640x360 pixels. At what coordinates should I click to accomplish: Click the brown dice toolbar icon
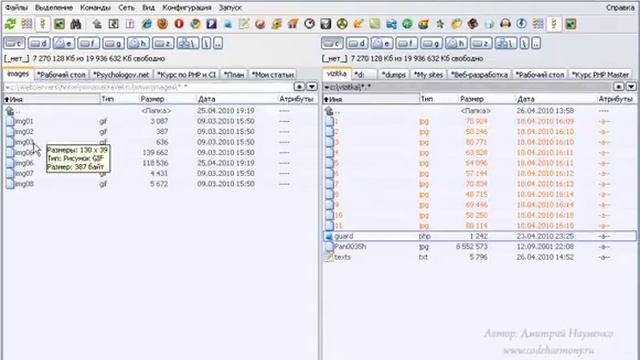(x=473, y=24)
